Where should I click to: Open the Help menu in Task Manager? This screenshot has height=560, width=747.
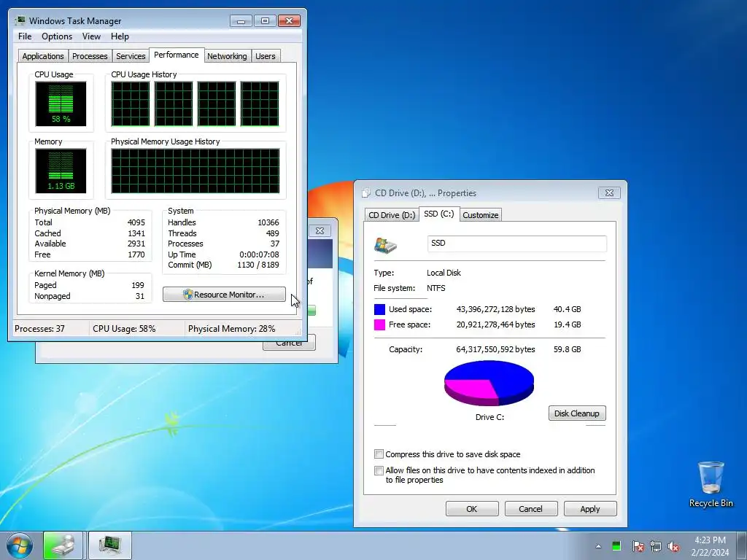120,36
